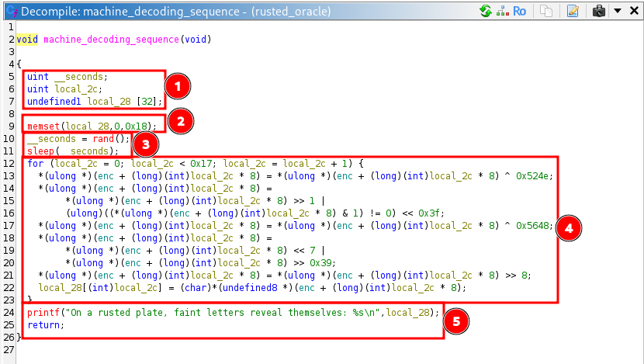Image resolution: width=644 pixels, height=364 pixels.
Task: Click the pencil edit icon
Action: [x=573, y=11]
